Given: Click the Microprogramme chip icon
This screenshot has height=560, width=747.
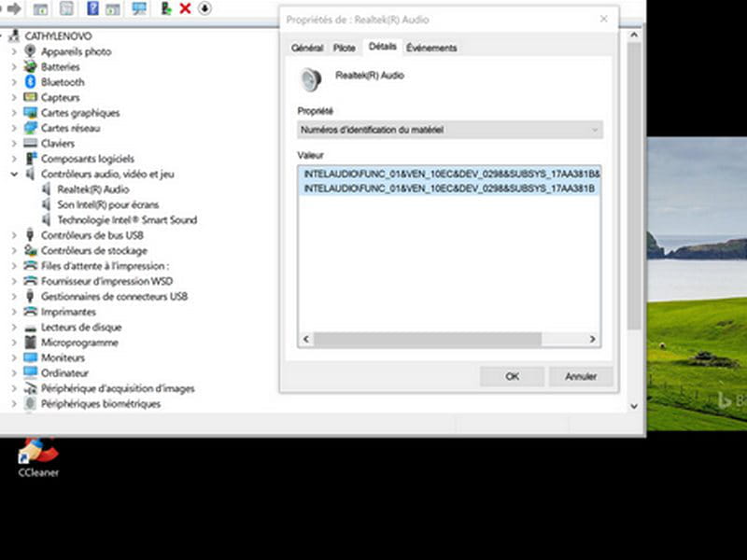Looking at the screenshot, I should click(x=30, y=342).
